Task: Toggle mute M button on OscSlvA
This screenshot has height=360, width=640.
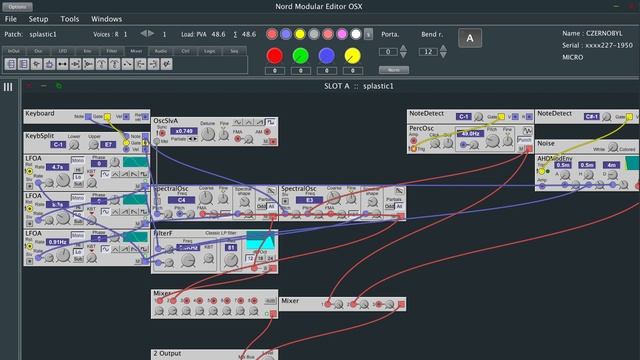Action: pos(266,141)
